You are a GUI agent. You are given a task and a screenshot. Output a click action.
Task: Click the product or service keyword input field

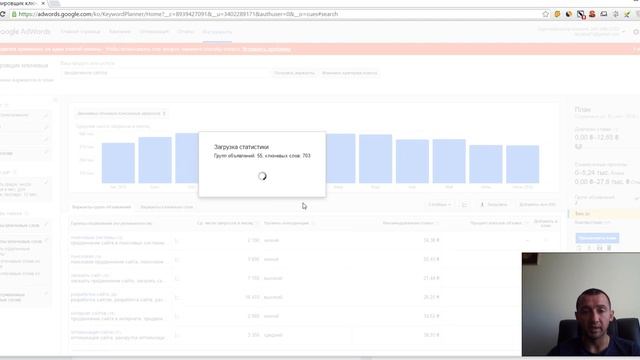(x=164, y=73)
